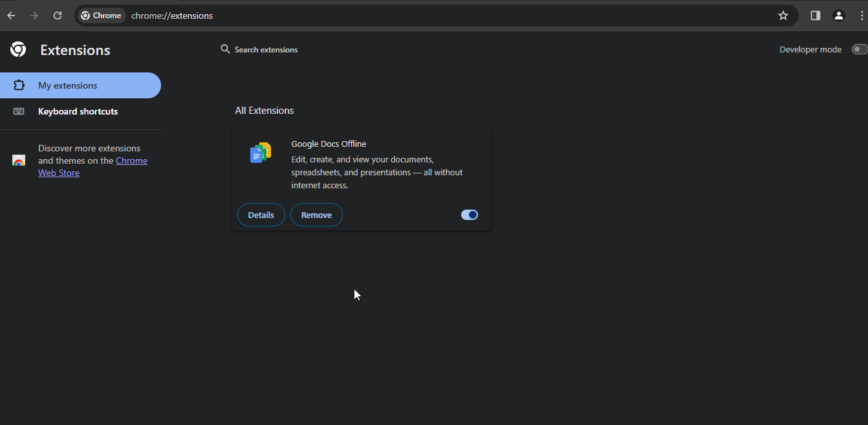This screenshot has width=868, height=425.
Task: Click the Chrome logo beside Extensions
Action: 18,50
